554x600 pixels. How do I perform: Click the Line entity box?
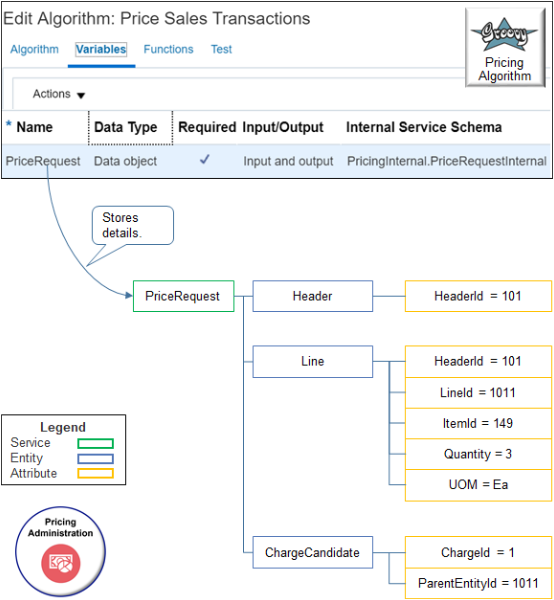(313, 362)
